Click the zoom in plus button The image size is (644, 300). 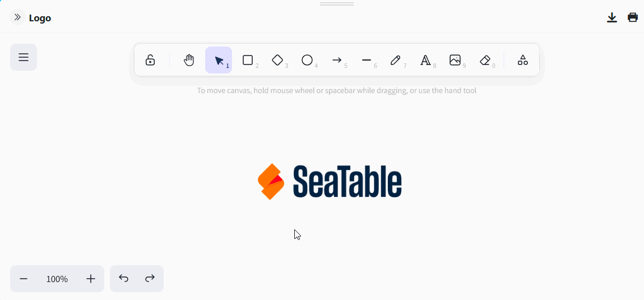tap(91, 279)
